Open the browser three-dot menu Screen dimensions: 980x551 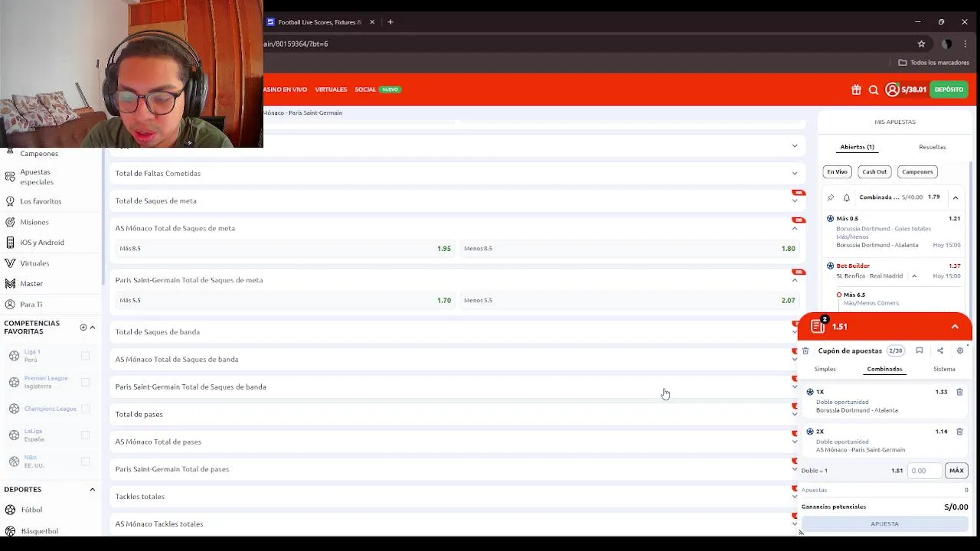pos(965,44)
